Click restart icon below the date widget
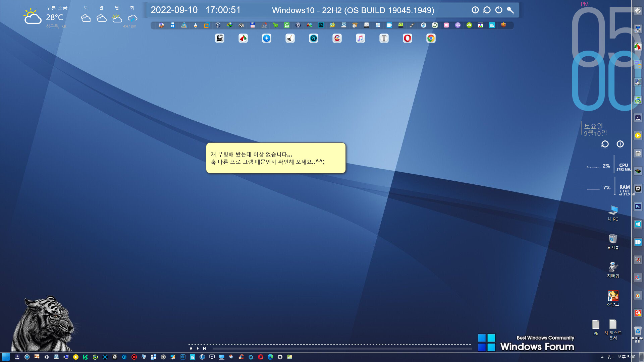Viewport: 644px width, 362px height. coord(605,144)
